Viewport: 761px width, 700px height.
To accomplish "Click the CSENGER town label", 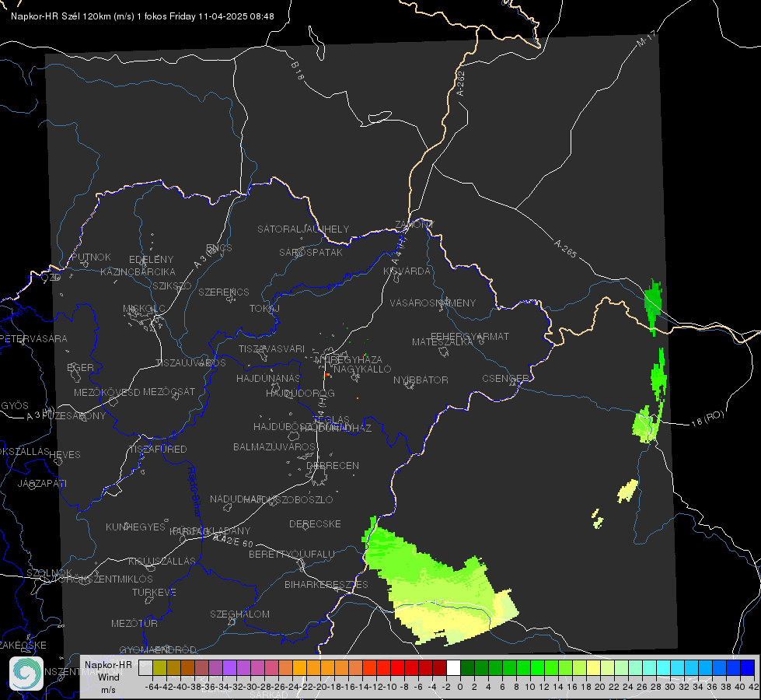I will pos(505,379).
